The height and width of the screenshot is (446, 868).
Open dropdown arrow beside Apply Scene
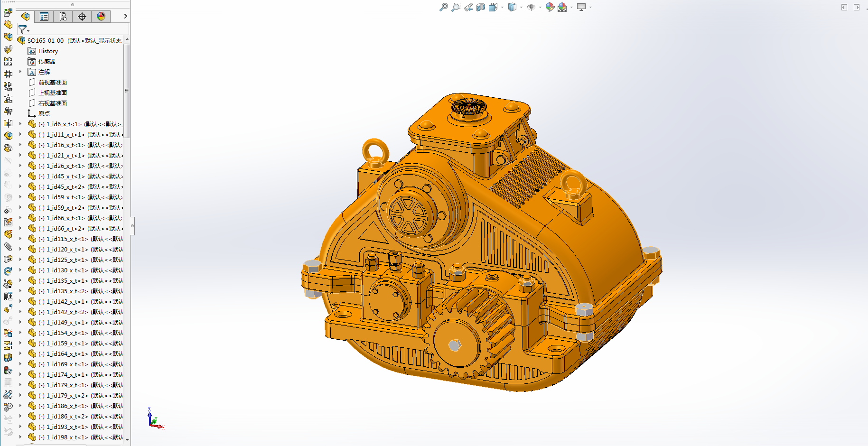tap(571, 7)
